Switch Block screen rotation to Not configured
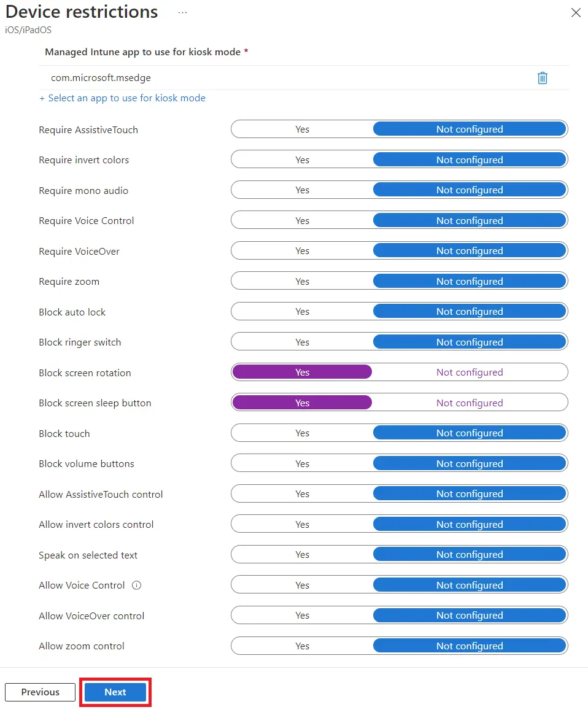588x715 pixels. click(470, 373)
